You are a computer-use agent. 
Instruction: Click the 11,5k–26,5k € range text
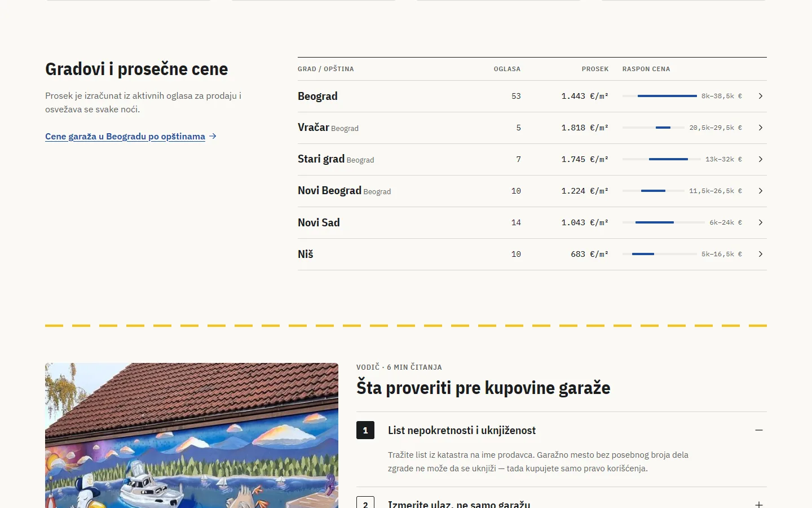[716, 191]
